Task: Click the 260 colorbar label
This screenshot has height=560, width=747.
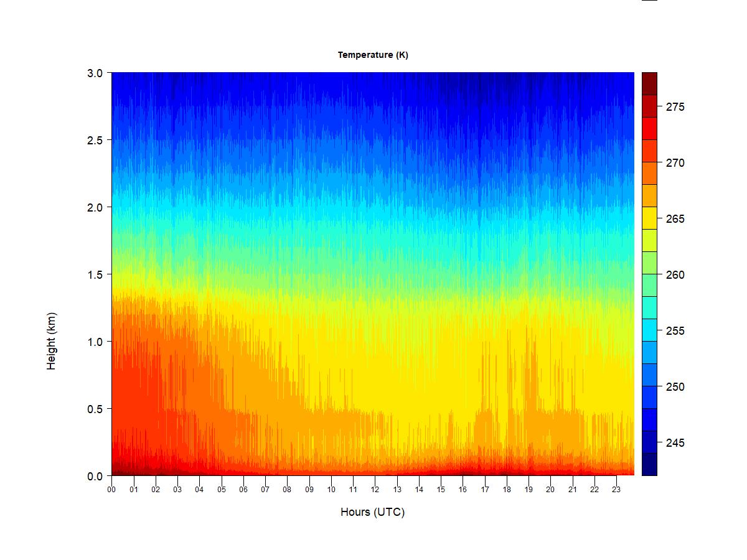Action: pos(675,275)
